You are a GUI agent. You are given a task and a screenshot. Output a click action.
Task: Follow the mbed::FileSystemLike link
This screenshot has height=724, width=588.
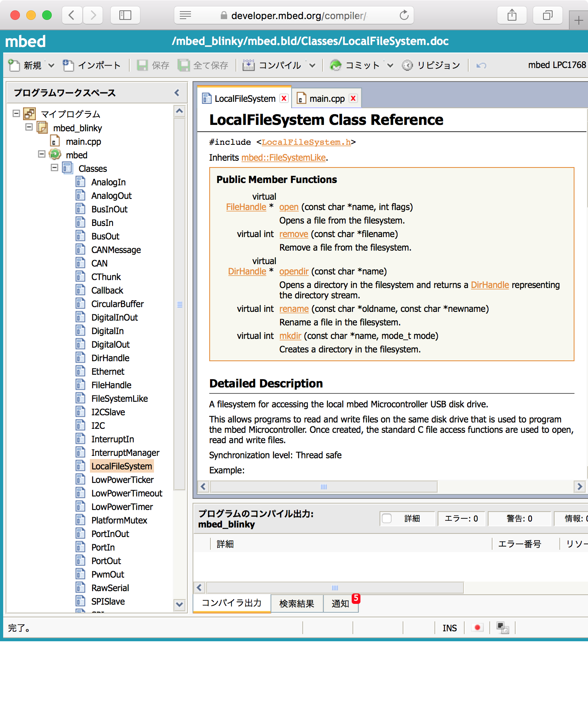coord(284,158)
